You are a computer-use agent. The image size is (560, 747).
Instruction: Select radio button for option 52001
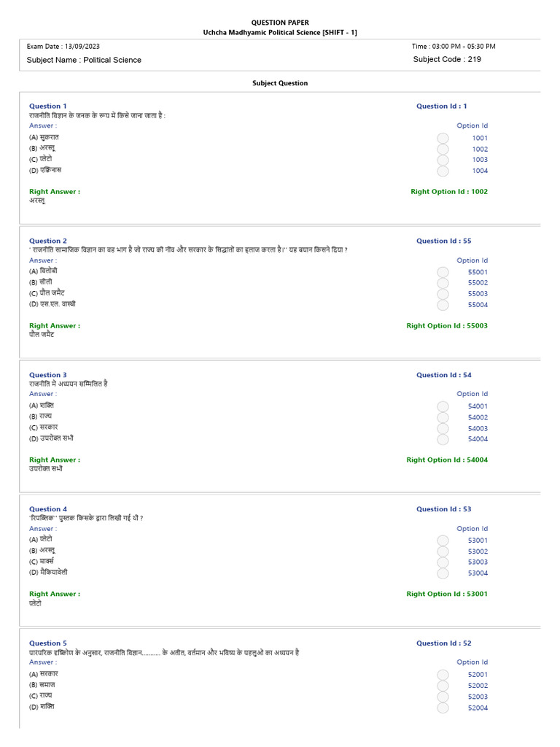tap(443, 675)
